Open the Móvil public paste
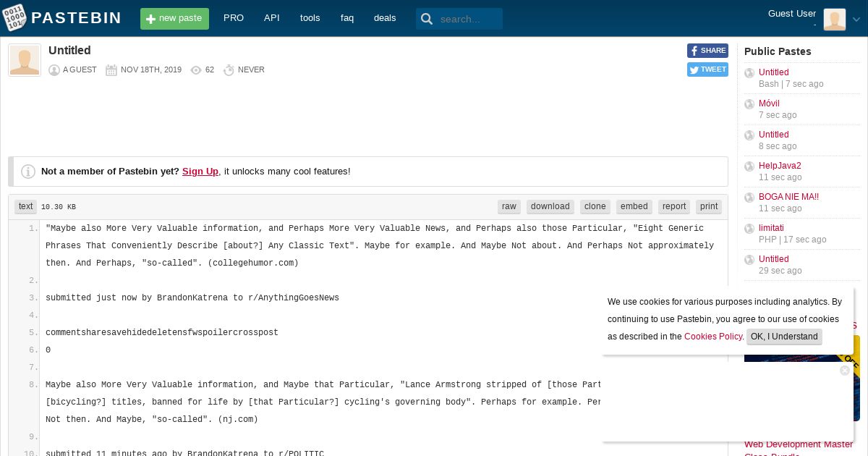 tap(769, 104)
